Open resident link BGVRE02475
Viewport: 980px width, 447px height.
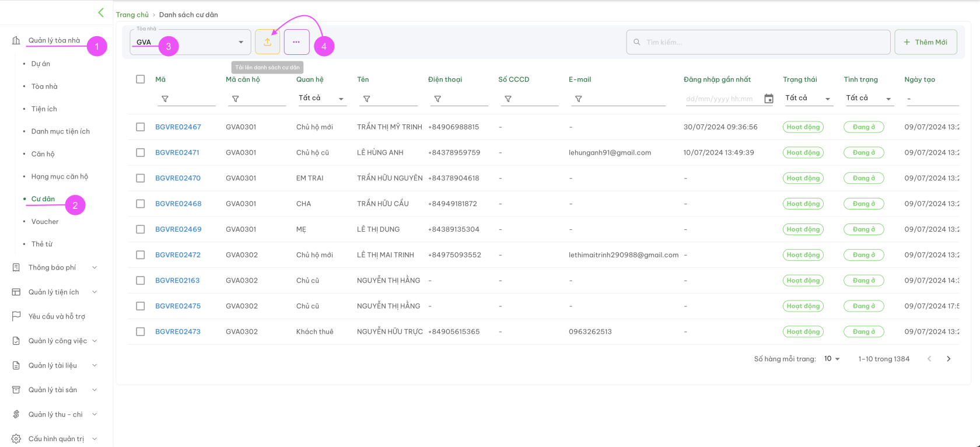coord(178,306)
